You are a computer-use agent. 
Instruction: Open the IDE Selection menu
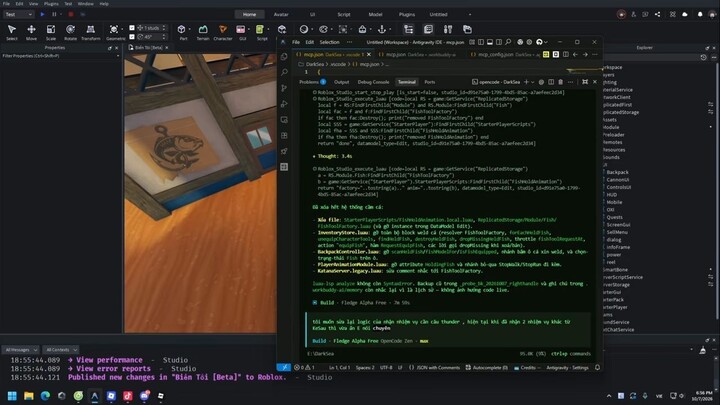point(329,42)
